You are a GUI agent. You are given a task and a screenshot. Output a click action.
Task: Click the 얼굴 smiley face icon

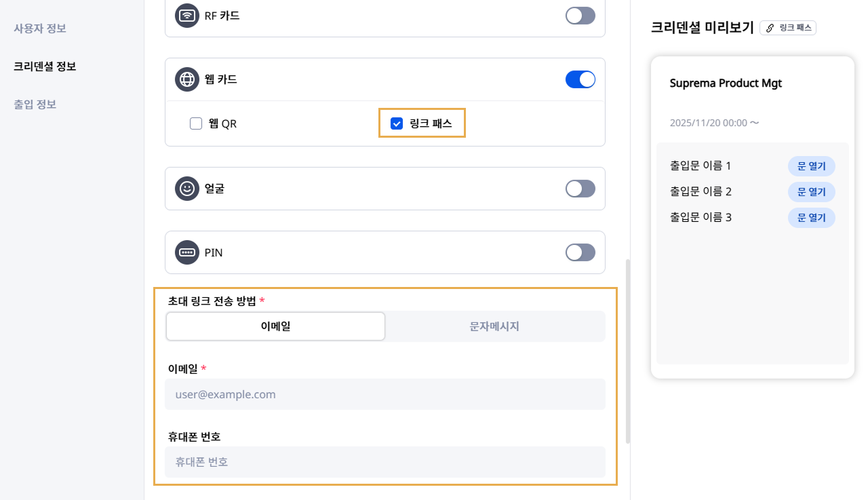coord(187,189)
